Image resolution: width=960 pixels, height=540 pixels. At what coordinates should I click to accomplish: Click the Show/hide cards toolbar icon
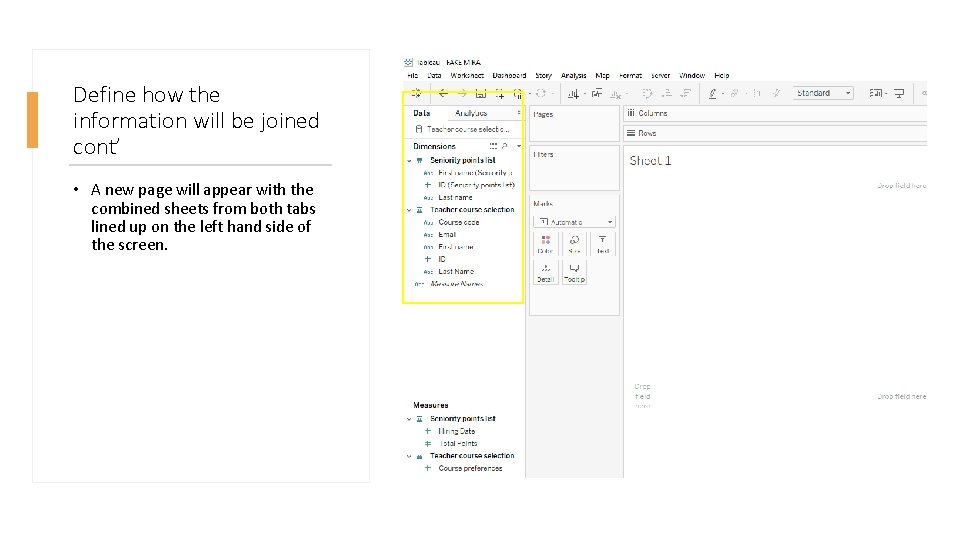click(876, 94)
